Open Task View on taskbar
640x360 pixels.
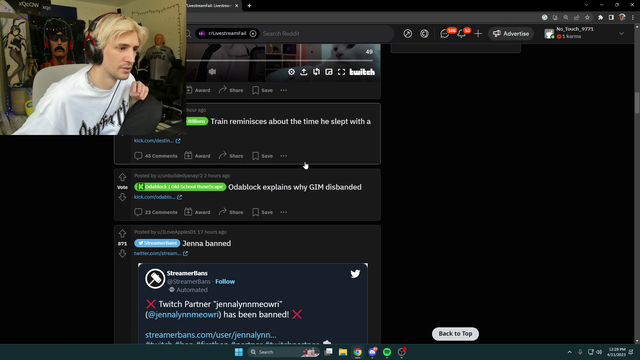[x=328, y=352]
